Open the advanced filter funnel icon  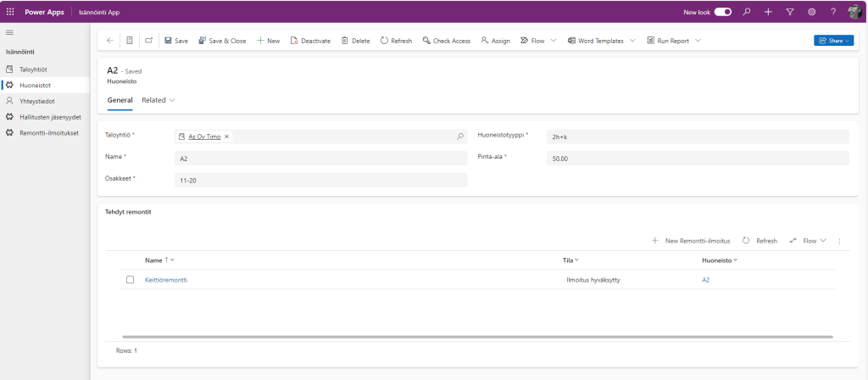[789, 12]
